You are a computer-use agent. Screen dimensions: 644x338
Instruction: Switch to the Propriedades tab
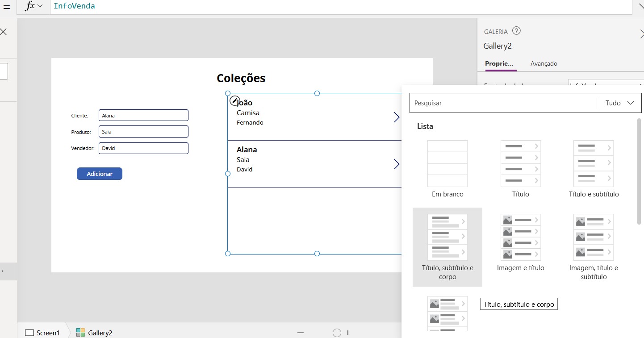pos(499,63)
